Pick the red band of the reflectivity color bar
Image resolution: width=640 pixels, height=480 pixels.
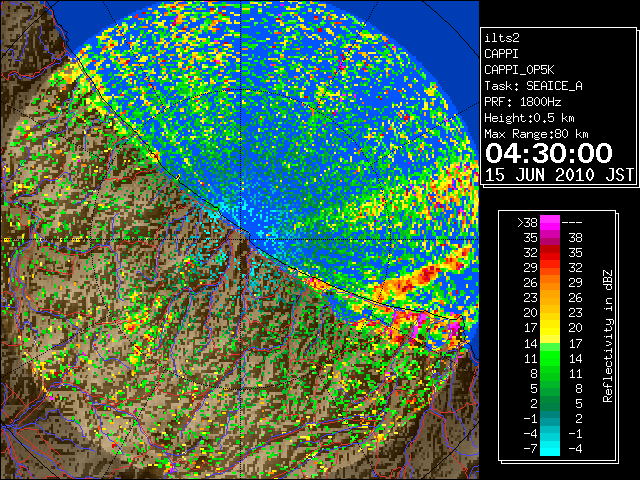coord(550,253)
